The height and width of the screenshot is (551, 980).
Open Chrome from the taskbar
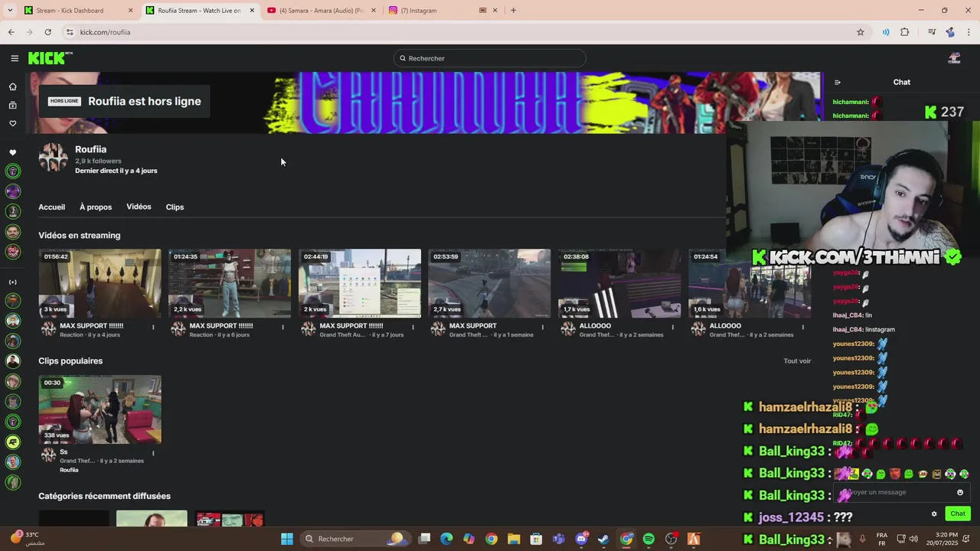click(492, 539)
